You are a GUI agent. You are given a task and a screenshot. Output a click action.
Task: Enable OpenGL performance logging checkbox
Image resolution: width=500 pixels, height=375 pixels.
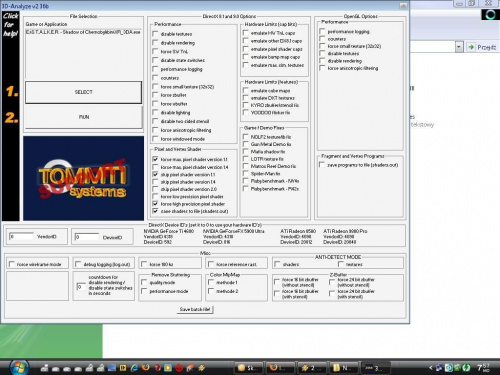(322, 31)
